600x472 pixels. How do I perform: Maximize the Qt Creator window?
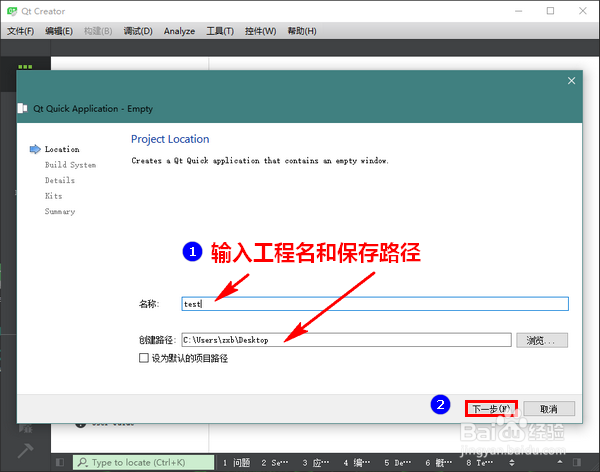pyautogui.click(x=550, y=11)
